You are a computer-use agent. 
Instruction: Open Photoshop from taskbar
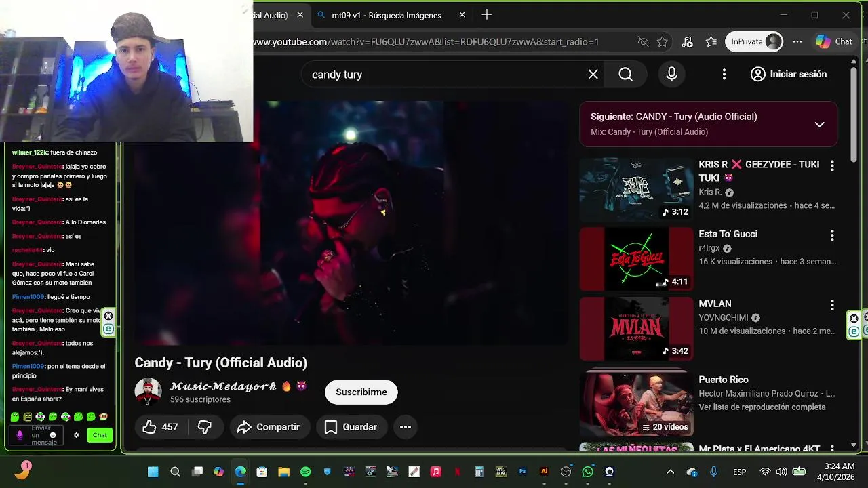click(x=522, y=472)
